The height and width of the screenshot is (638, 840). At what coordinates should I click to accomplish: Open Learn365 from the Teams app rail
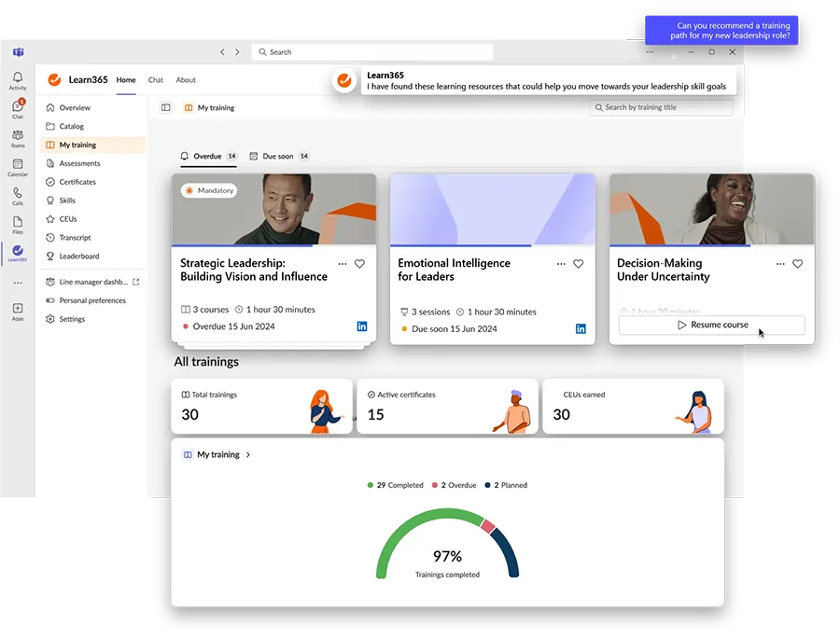17,252
